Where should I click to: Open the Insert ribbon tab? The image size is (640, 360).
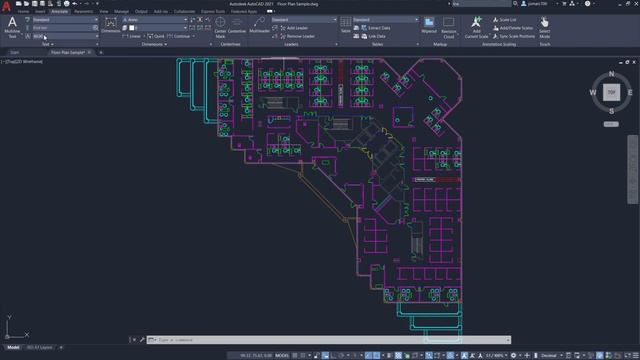[40, 11]
